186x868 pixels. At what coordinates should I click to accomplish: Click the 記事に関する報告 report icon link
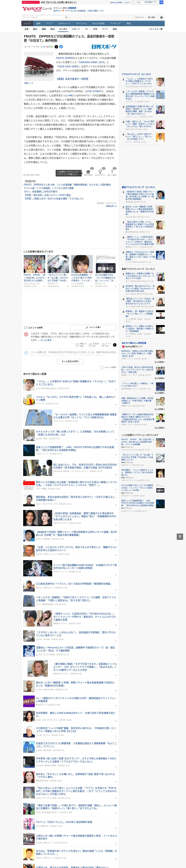[32, 175]
